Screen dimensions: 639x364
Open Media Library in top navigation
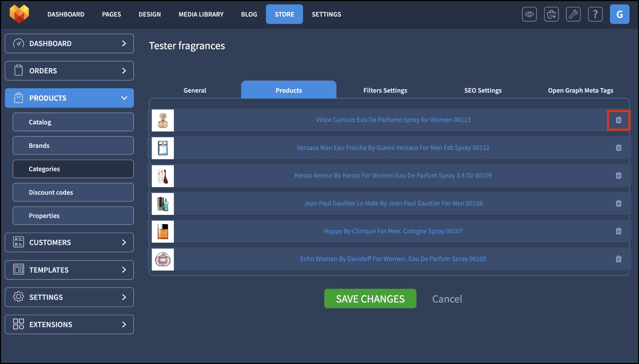click(x=201, y=14)
